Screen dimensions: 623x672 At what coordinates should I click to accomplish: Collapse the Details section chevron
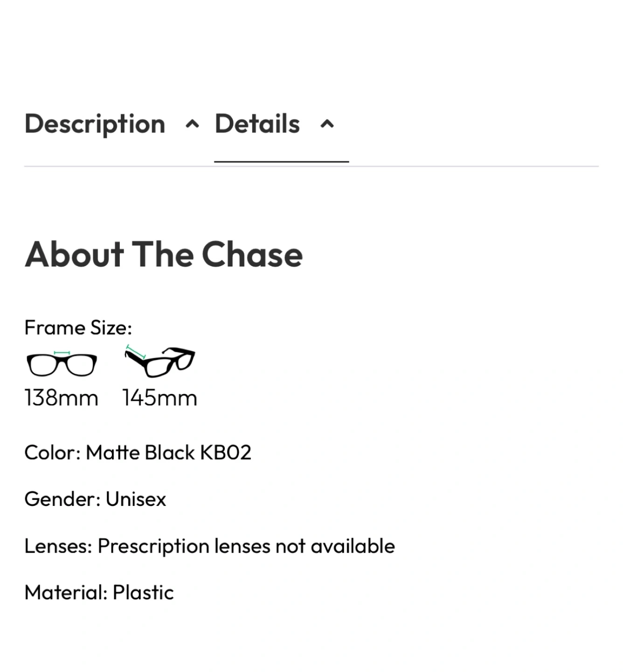(327, 125)
